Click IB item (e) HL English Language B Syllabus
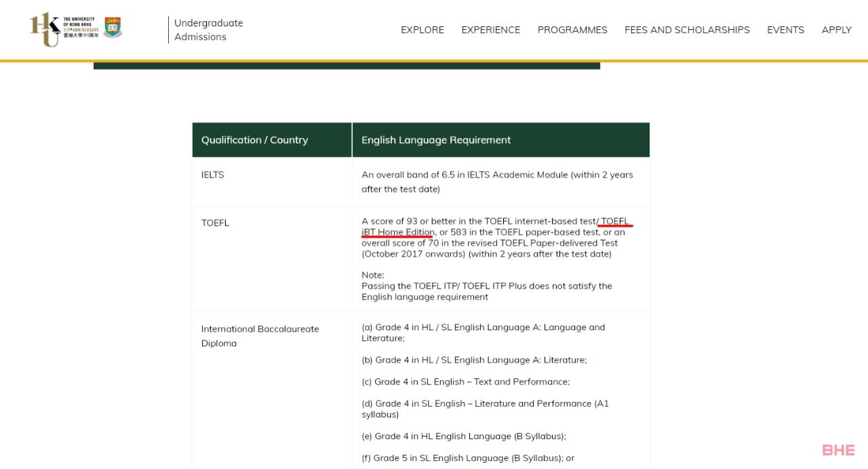Screen dimensions: 868x469 (464, 436)
